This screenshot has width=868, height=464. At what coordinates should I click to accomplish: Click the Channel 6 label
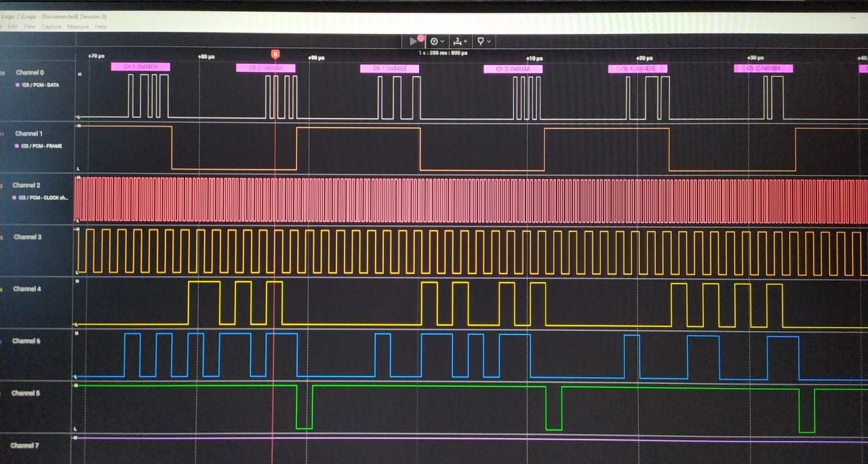(x=26, y=341)
